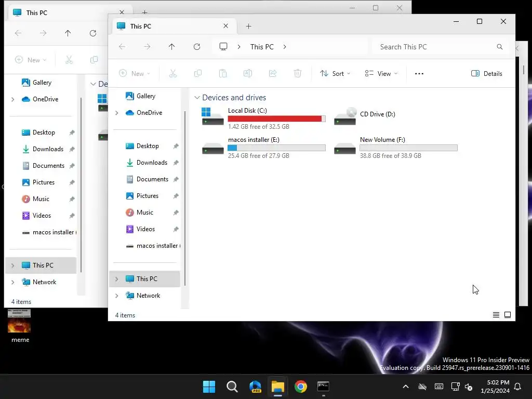The width and height of the screenshot is (532, 399).
Task: Go up one level in the front window
Action: tap(171, 47)
